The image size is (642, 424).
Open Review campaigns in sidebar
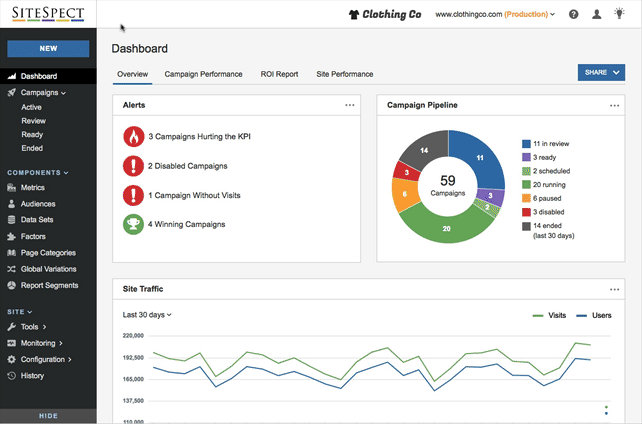coord(34,121)
